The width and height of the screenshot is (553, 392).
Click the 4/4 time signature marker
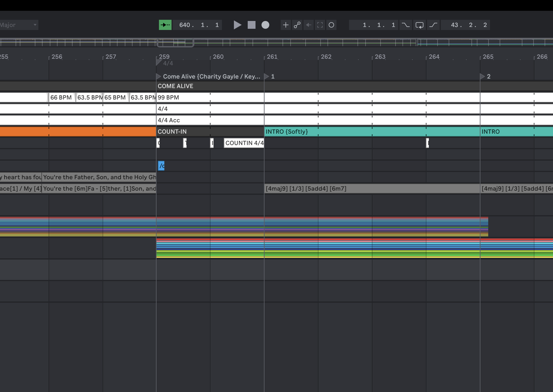(x=165, y=63)
